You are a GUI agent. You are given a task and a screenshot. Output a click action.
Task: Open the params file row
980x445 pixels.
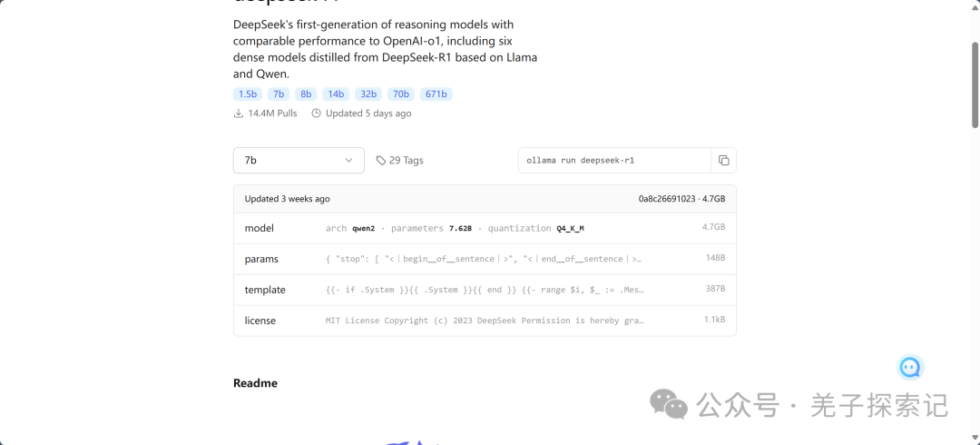(x=485, y=259)
